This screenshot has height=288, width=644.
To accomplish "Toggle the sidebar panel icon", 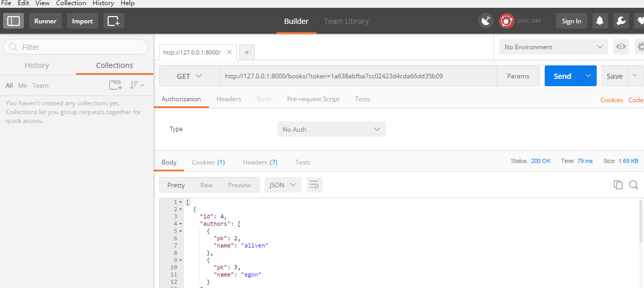I will tap(14, 21).
